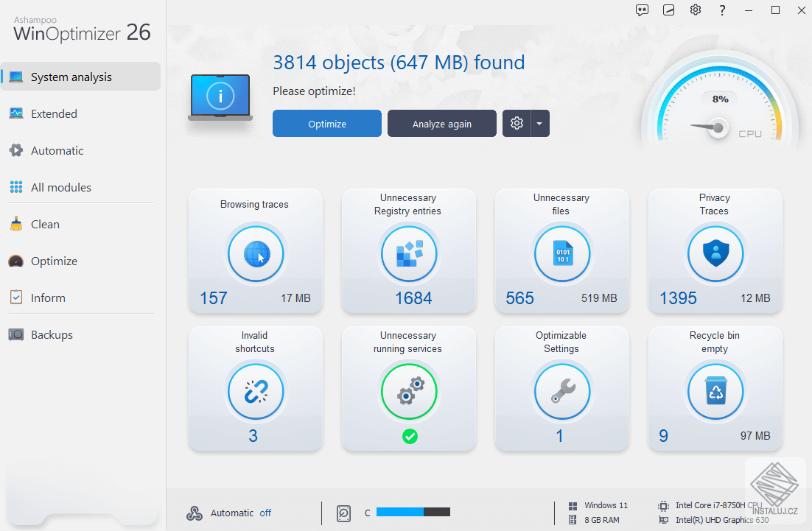Toggle Automatic off link in the status bar
This screenshot has height=531, width=812.
coord(265,513)
